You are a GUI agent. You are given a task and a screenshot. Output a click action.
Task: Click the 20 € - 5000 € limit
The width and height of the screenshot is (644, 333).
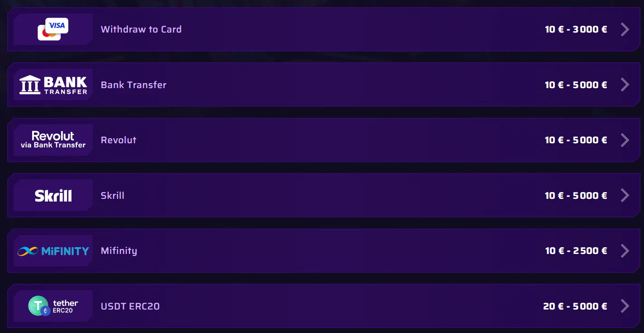pyautogui.click(x=575, y=306)
